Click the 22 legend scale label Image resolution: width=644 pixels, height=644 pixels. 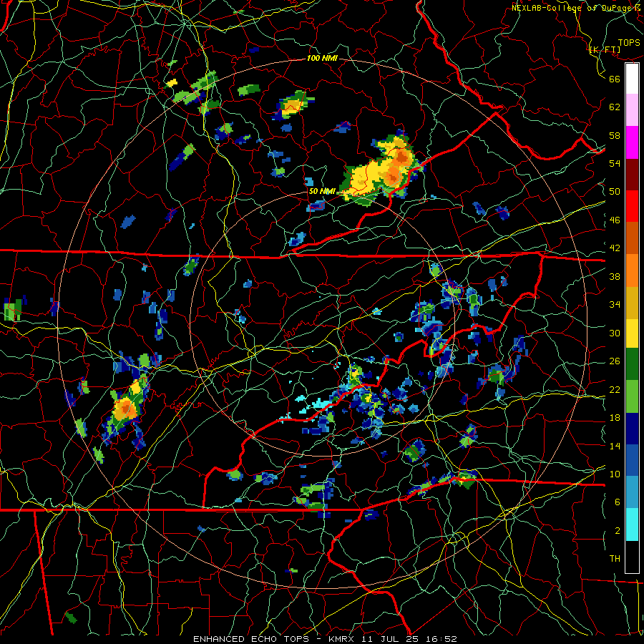615,389
